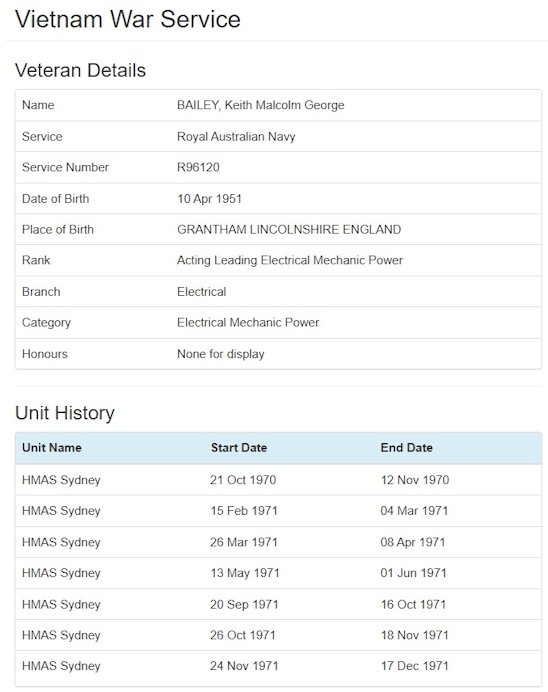548x692 pixels.
Task: Click the 'Category' row label
Action: 46,323
